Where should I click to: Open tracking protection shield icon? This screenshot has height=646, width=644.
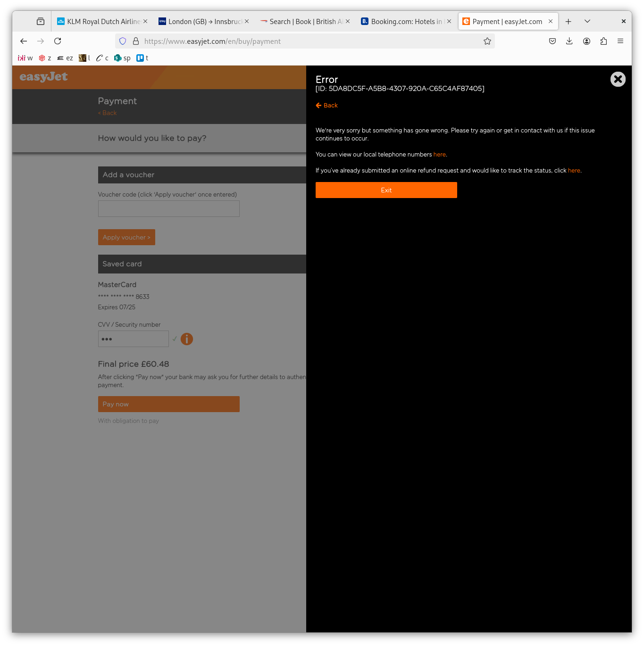pos(123,41)
